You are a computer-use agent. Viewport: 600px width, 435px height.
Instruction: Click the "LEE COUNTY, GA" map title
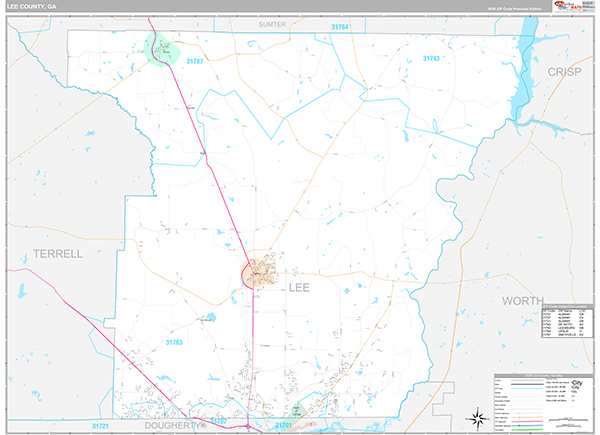32,7
